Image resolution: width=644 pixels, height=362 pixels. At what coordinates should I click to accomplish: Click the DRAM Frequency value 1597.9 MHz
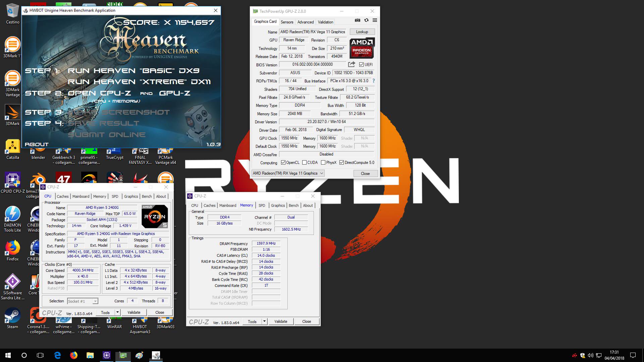[266, 243]
